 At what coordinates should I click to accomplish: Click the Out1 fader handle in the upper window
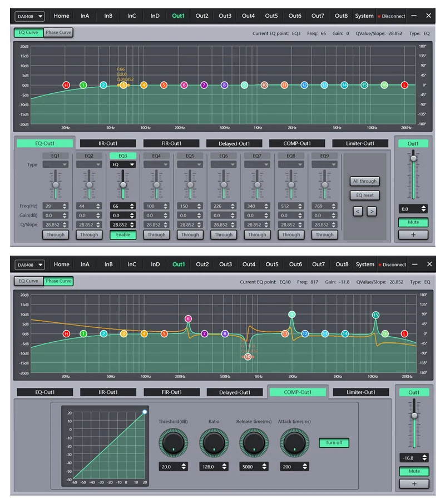[x=413, y=158]
